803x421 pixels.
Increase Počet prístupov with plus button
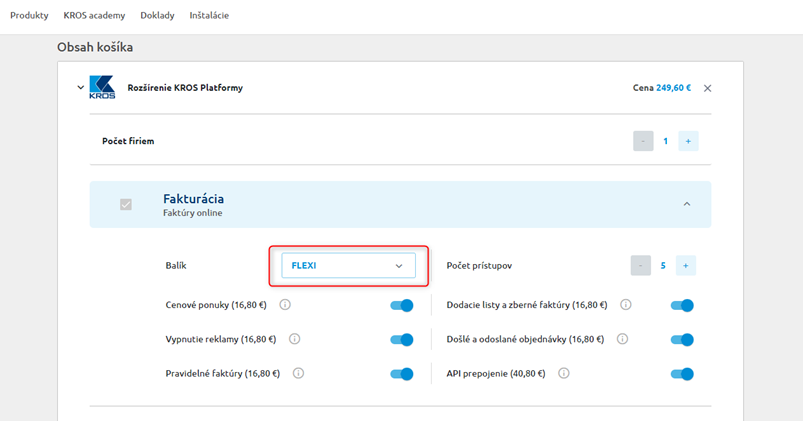686,265
